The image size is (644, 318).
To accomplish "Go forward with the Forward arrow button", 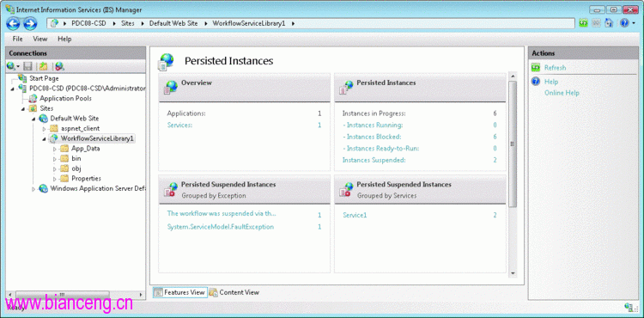I will (x=30, y=24).
